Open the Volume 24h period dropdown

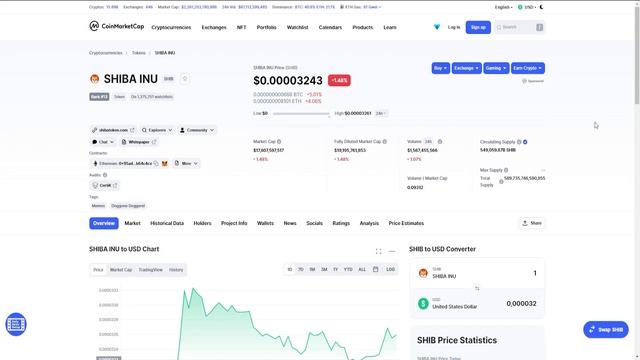pos(429,142)
